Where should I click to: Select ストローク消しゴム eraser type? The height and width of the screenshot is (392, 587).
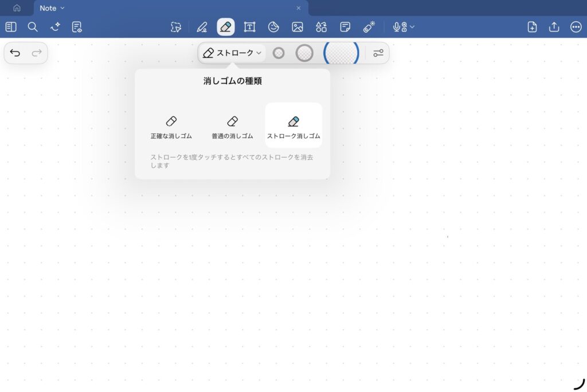point(293,126)
